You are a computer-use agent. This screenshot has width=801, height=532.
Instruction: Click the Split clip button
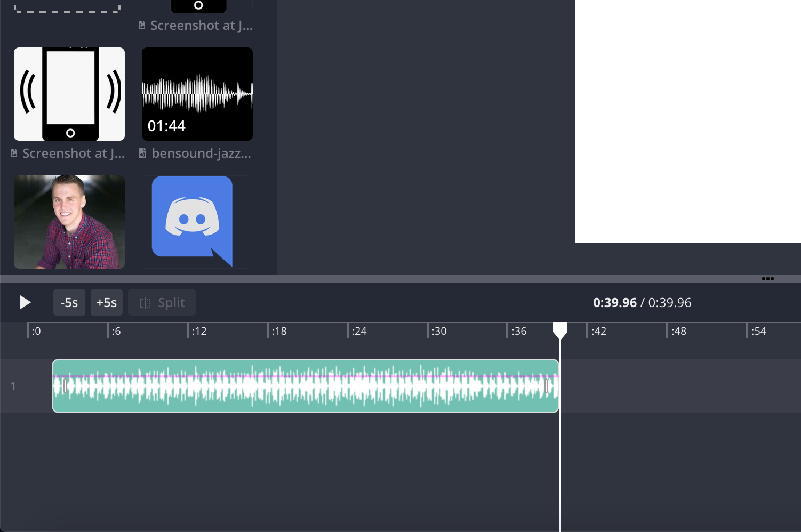(x=162, y=302)
